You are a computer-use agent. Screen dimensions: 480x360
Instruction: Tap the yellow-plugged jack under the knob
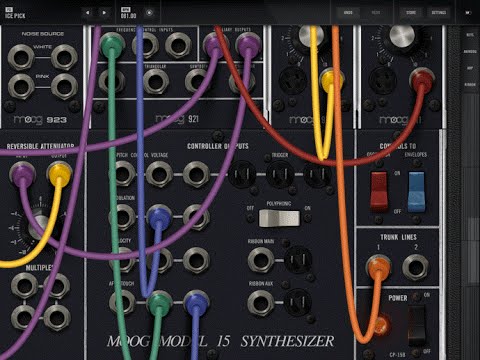(330, 81)
